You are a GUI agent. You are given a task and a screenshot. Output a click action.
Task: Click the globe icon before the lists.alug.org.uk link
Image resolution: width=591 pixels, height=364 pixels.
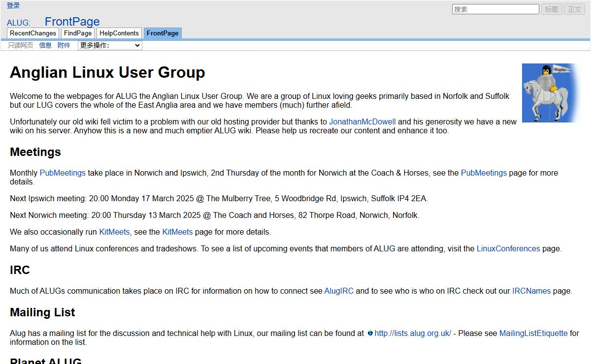[x=370, y=333]
